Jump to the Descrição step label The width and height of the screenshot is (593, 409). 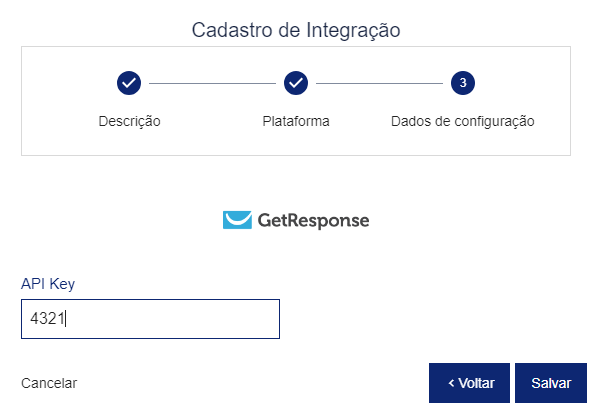(x=129, y=121)
